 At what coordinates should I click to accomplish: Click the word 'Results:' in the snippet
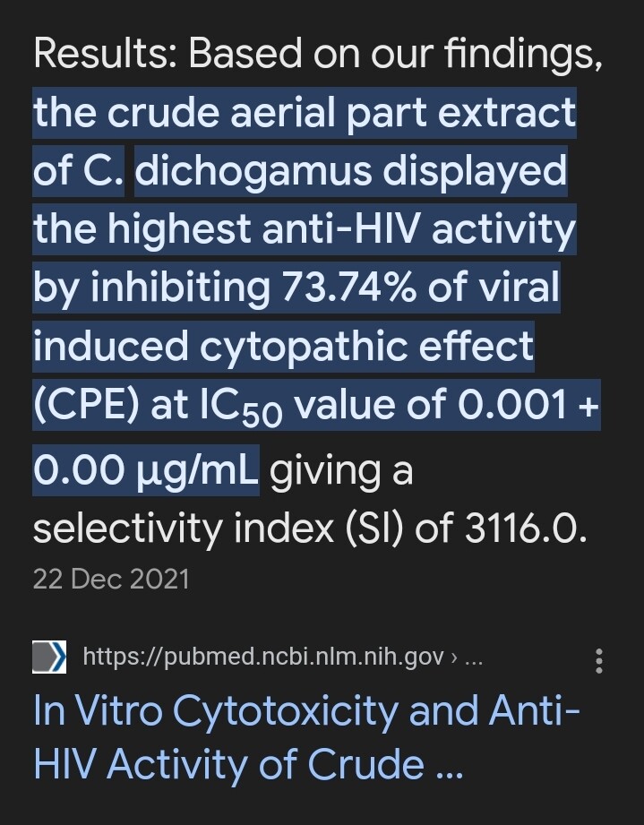tap(105, 54)
